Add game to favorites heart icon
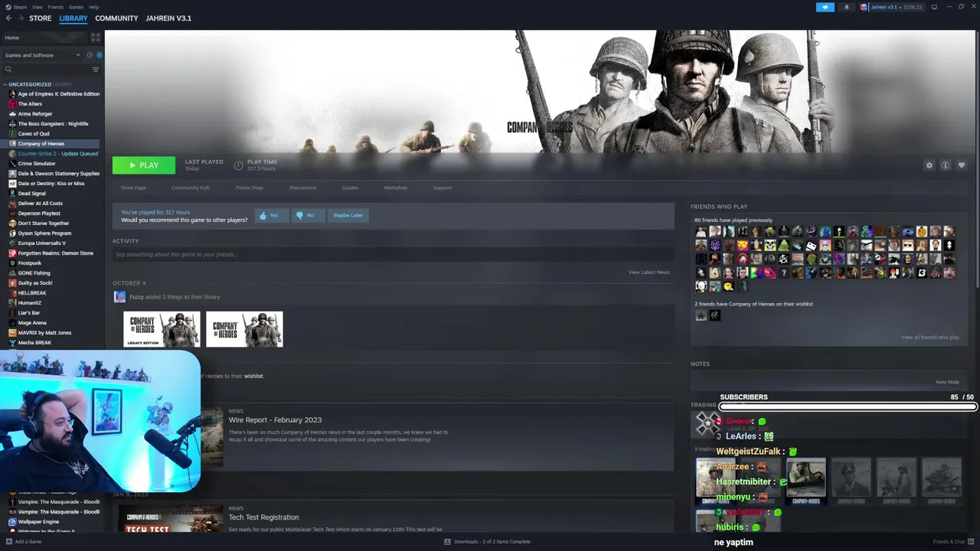 962,165
